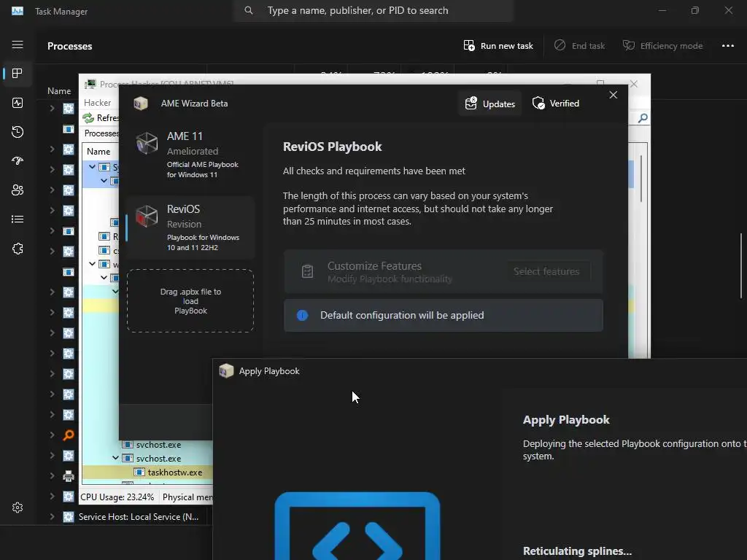Click End task in Task Manager toolbar
This screenshot has height=560, width=747.
pos(579,46)
